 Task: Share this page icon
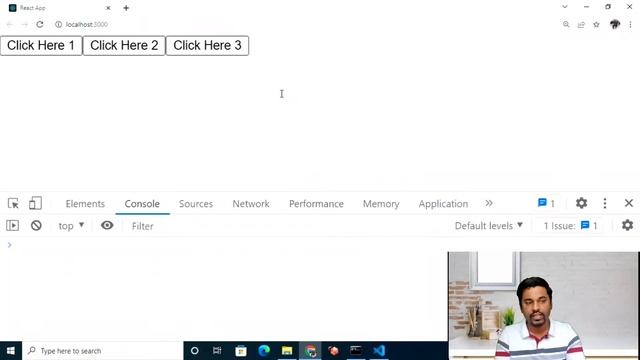pos(581,24)
